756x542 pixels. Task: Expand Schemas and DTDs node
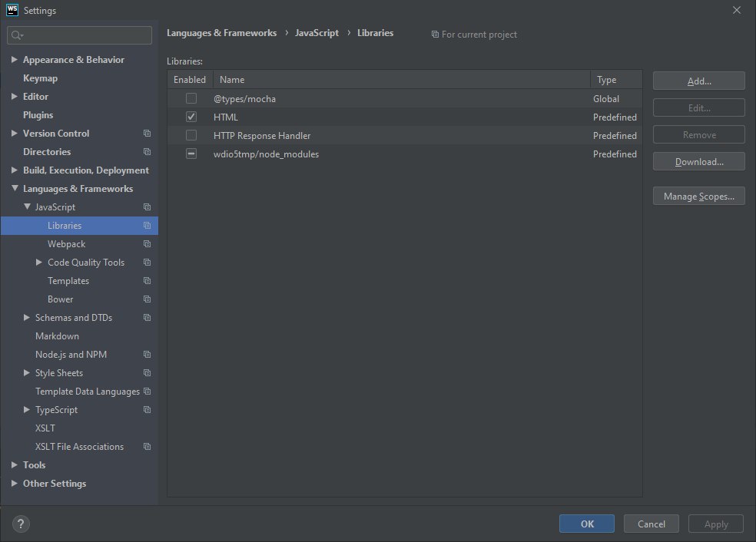point(27,318)
